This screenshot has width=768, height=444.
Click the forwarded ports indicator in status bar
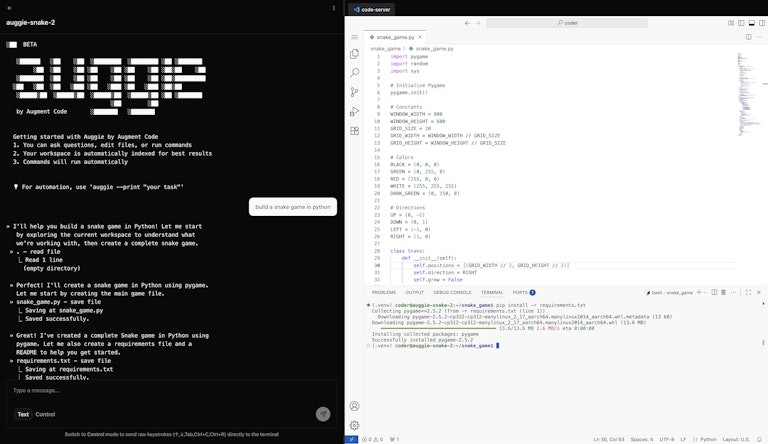394,440
